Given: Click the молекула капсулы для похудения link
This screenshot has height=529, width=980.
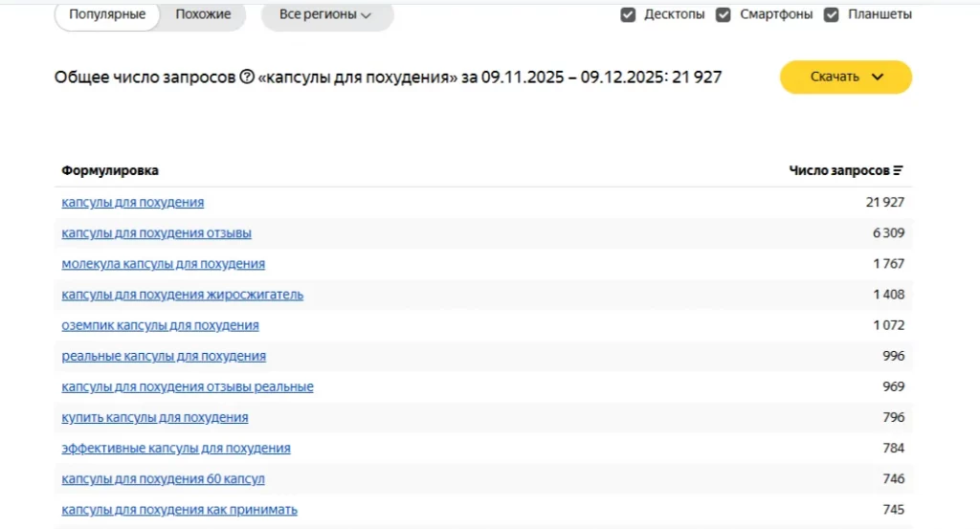Looking at the screenshot, I should (163, 264).
